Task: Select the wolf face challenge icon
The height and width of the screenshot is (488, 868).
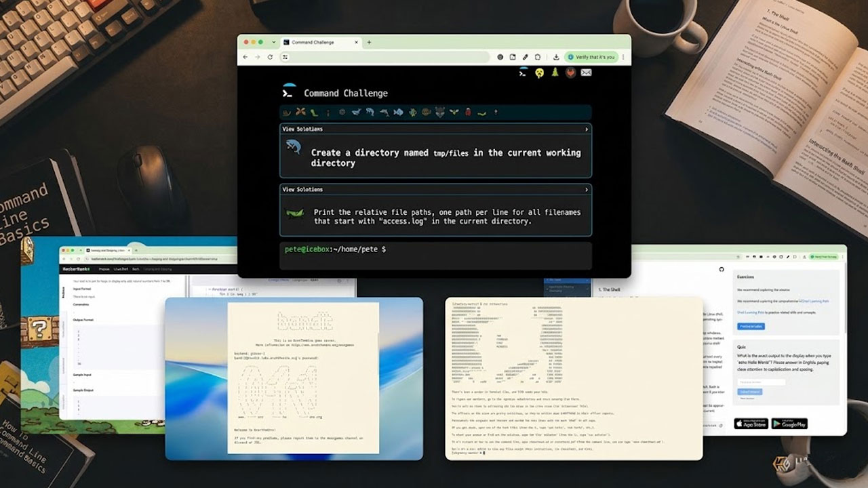Action: [x=440, y=113]
